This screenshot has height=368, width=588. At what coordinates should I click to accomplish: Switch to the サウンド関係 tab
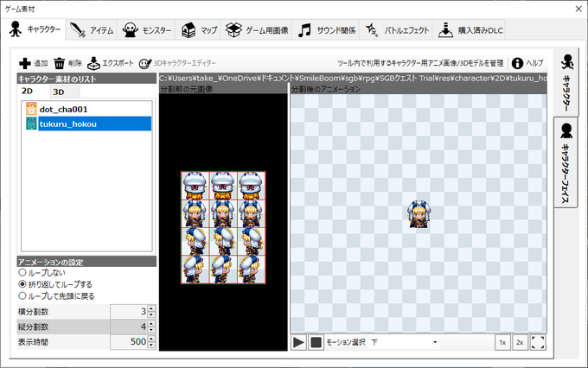click(326, 30)
